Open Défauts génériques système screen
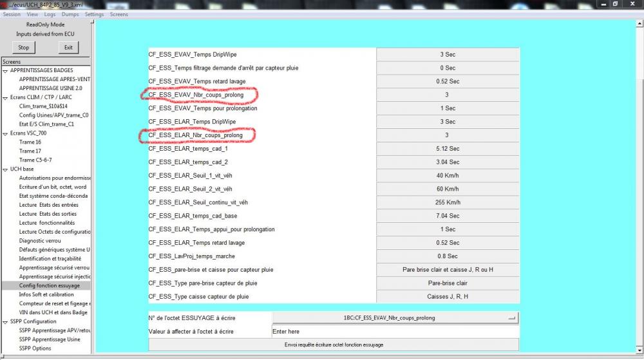The image size is (644, 360). [x=54, y=250]
